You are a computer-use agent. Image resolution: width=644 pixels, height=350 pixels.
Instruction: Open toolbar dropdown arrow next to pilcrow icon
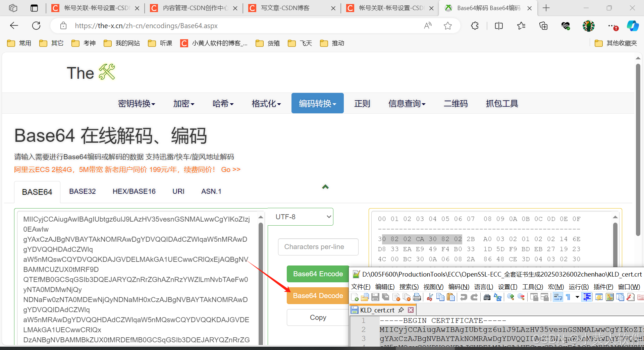[577, 297]
